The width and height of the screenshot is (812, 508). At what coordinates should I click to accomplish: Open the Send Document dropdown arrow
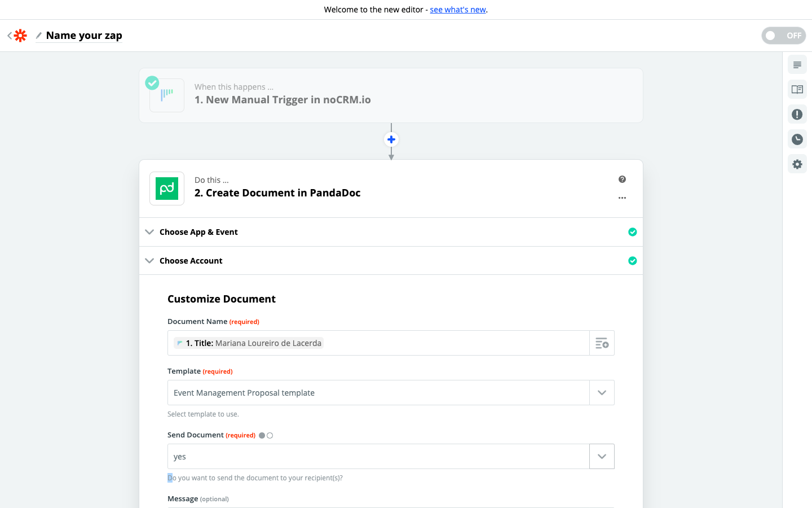point(602,457)
